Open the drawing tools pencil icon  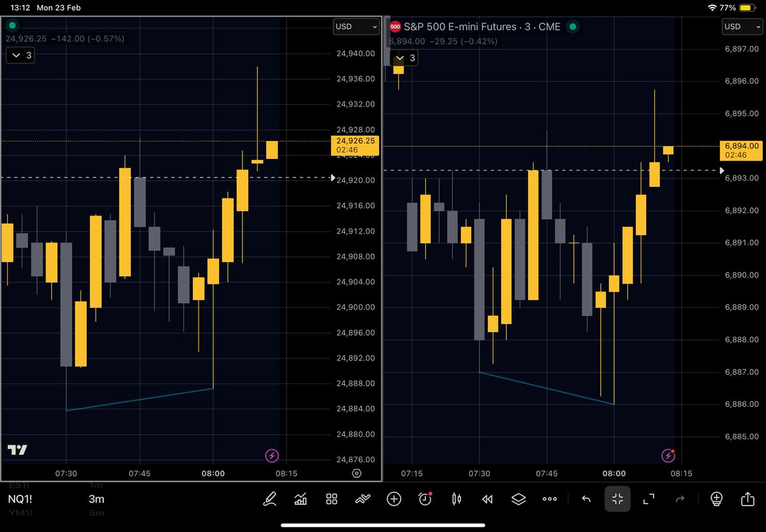point(270,499)
